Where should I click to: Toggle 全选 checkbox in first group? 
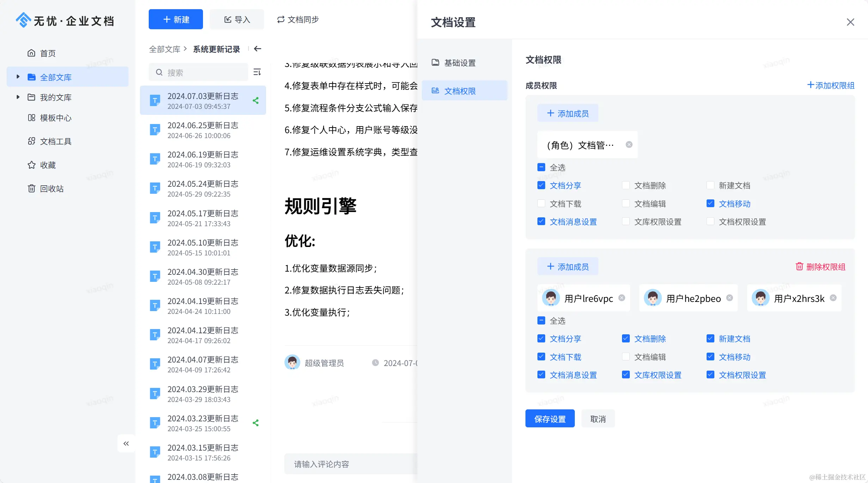click(x=541, y=167)
